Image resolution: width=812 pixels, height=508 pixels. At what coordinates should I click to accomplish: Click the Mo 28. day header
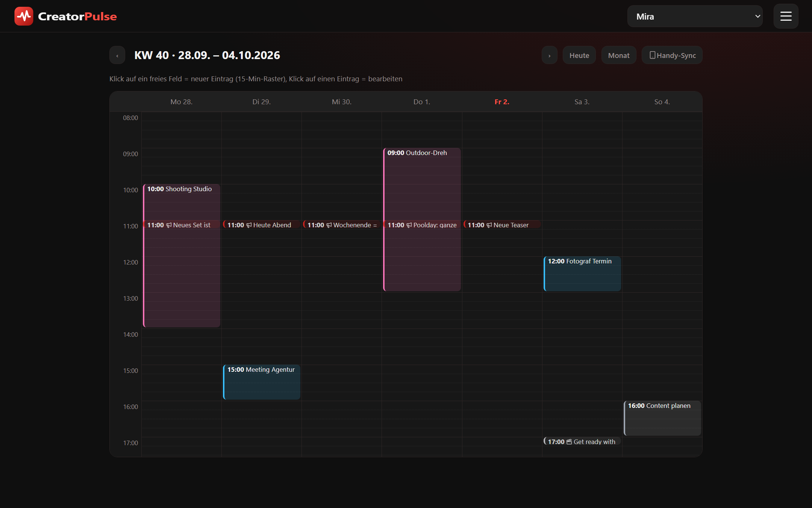(182, 102)
